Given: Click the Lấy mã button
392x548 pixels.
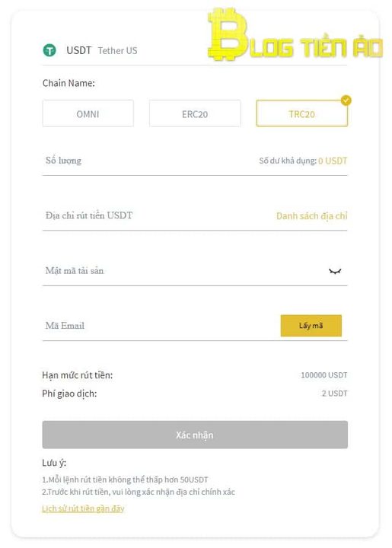Looking at the screenshot, I should [311, 326].
